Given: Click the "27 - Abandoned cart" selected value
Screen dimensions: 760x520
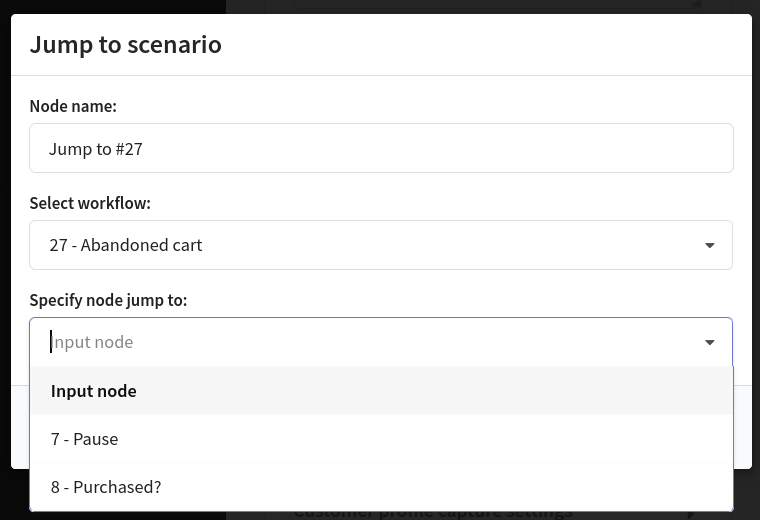Looking at the screenshot, I should point(126,245).
